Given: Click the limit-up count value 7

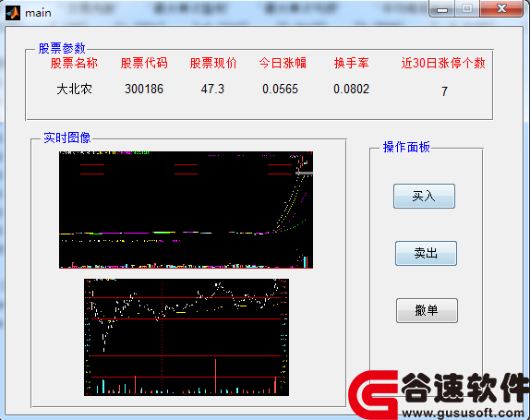Looking at the screenshot, I should pos(444,91).
